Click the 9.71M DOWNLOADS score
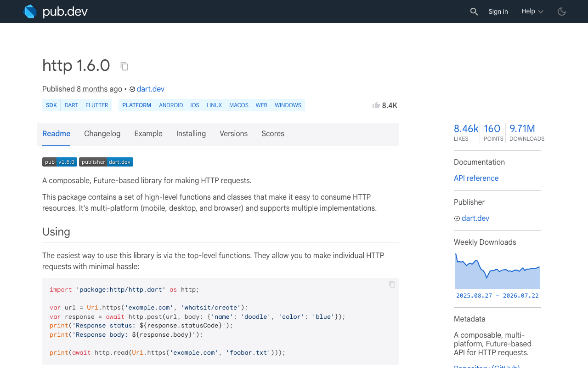Image resolution: width=588 pixels, height=368 pixels. (526, 132)
